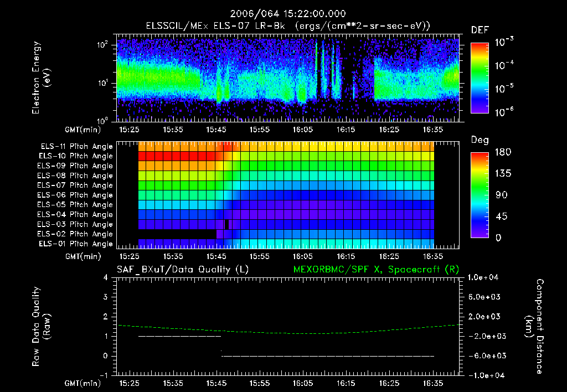This screenshot has height=392, width=567.
Task: Click the Deg color bar label
Action: [480, 140]
